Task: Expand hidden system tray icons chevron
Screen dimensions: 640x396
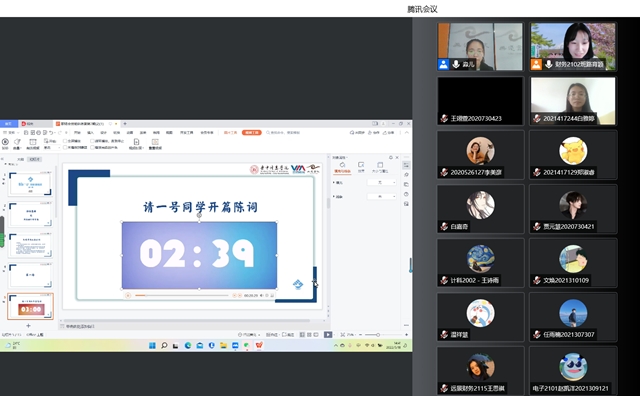Action: pos(336,345)
